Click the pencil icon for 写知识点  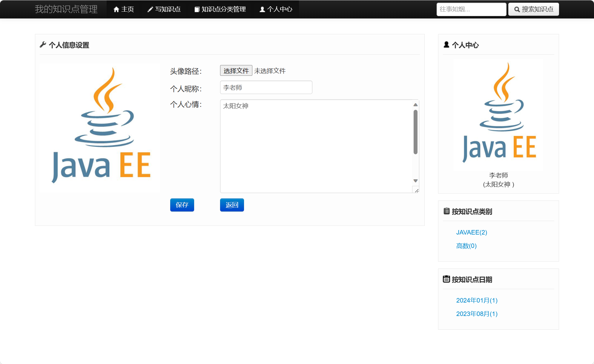pyautogui.click(x=150, y=10)
